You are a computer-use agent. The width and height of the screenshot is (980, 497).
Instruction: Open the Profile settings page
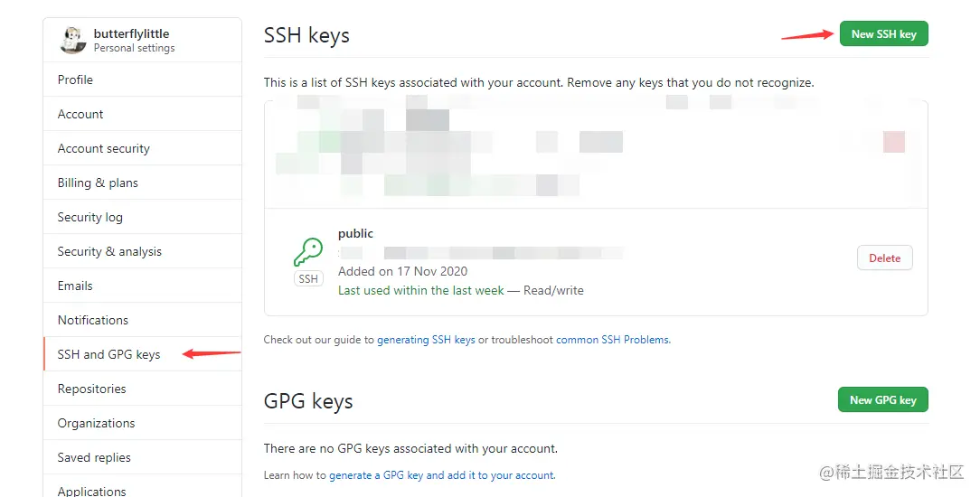(143, 80)
